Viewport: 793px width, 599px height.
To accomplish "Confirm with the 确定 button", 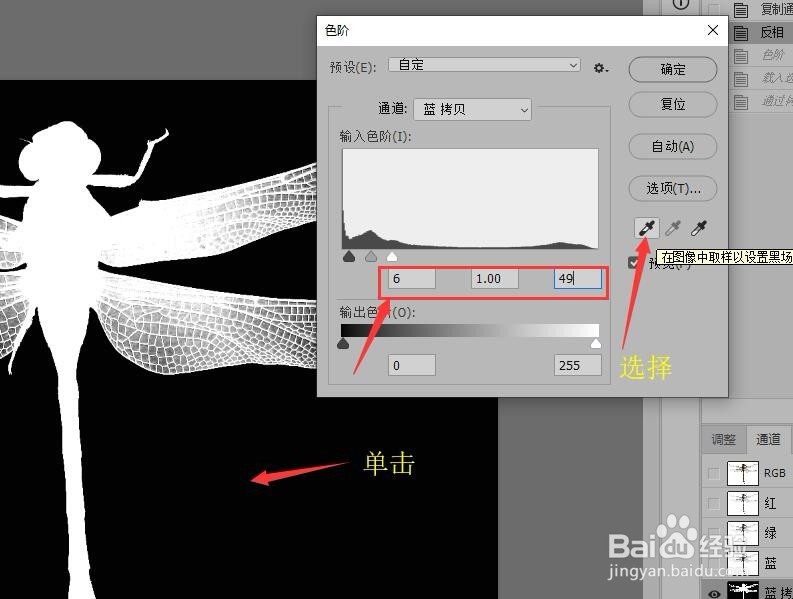I will pyautogui.click(x=673, y=69).
